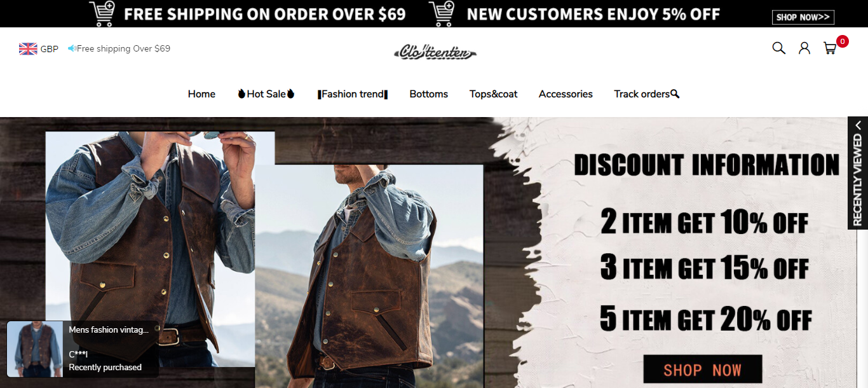This screenshot has height=388, width=868.
Task: Open the Fashion trend menu item
Action: click(x=353, y=94)
